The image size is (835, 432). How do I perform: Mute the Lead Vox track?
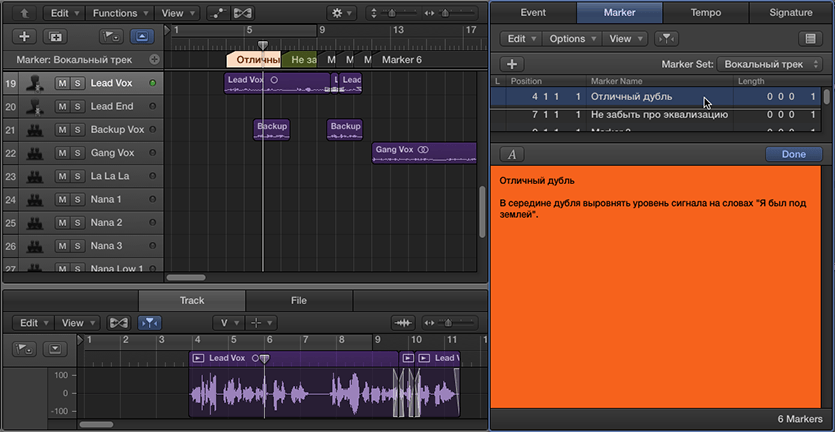pos(62,83)
